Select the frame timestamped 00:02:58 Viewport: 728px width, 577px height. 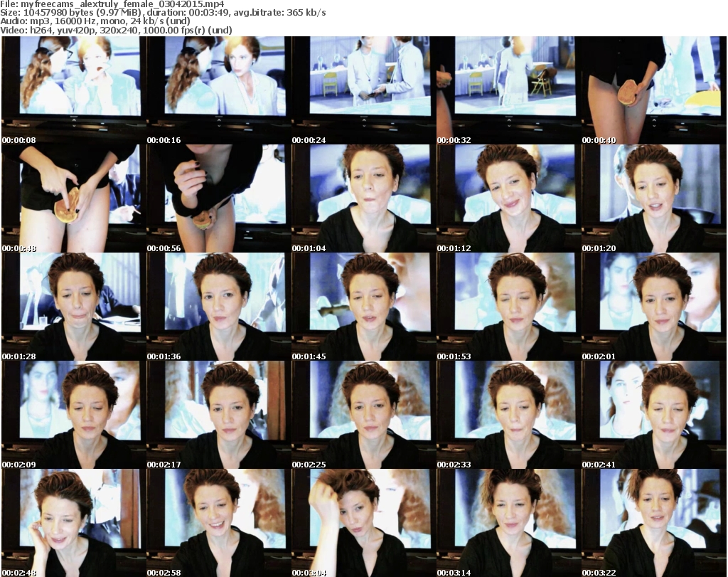click(x=219, y=523)
